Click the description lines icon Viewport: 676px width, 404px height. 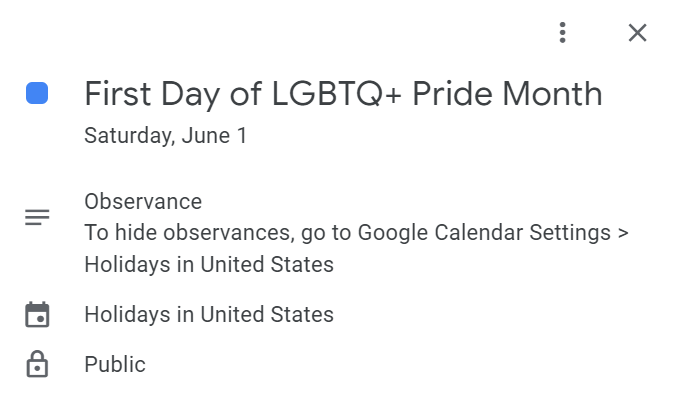tap(37, 217)
